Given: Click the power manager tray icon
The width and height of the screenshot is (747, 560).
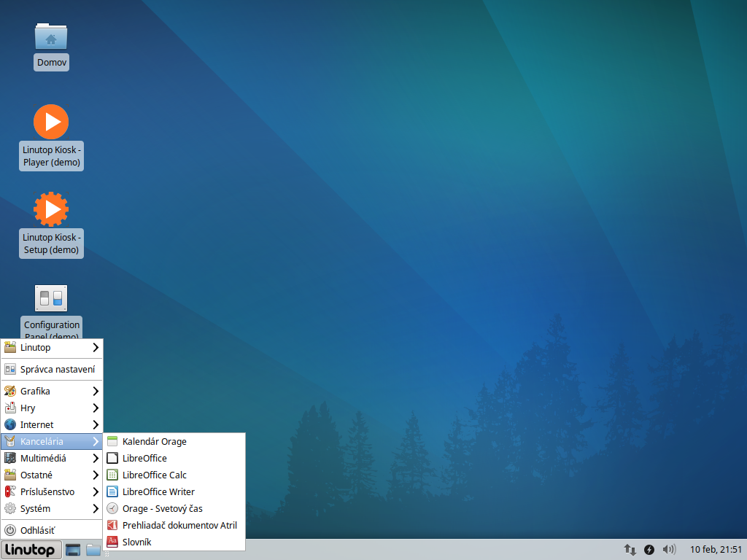Looking at the screenshot, I should (x=649, y=550).
